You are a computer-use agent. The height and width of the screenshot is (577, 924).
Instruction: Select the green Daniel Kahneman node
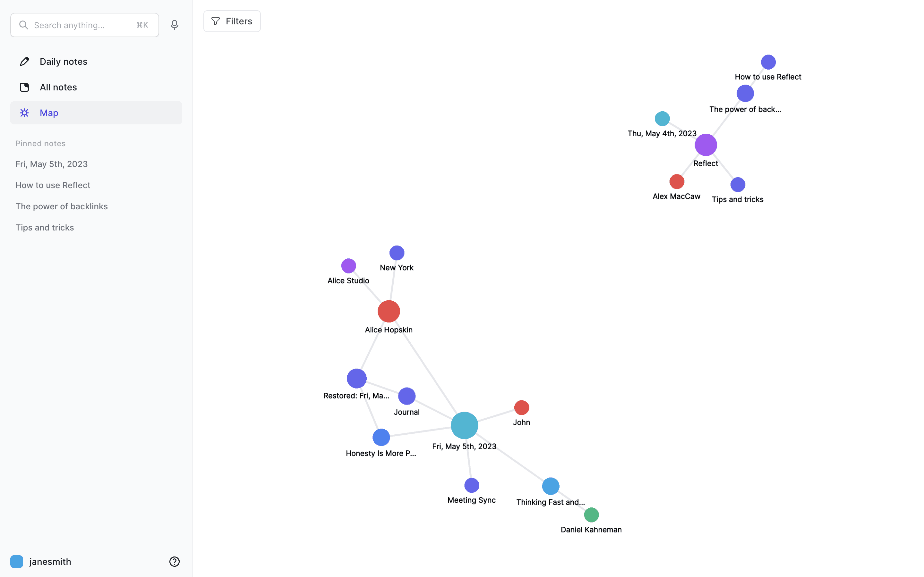pos(591,515)
